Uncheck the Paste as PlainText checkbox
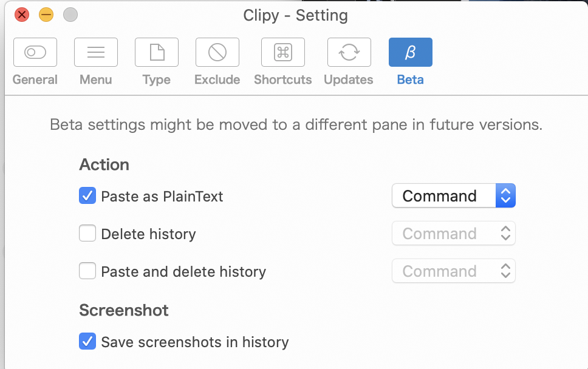The height and width of the screenshot is (369, 588). pyautogui.click(x=87, y=195)
